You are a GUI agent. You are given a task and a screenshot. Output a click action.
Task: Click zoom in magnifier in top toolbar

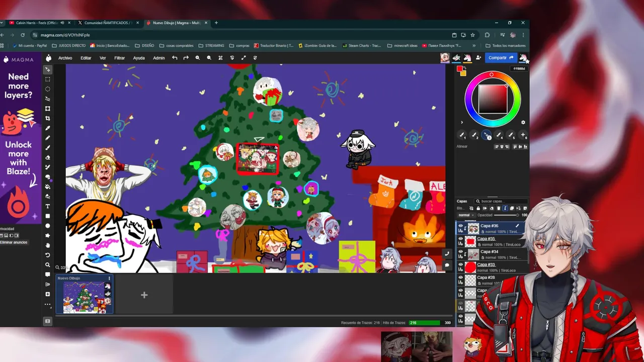click(x=197, y=58)
